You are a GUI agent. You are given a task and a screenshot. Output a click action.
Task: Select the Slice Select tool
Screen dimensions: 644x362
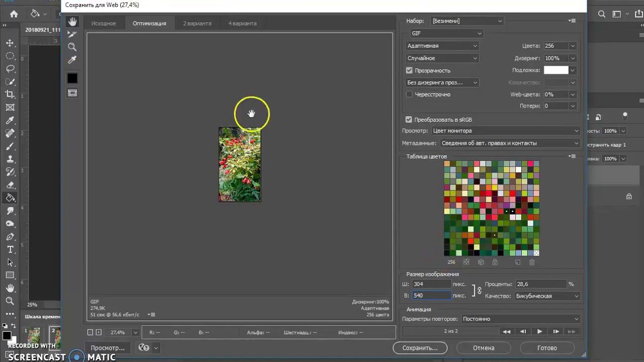click(72, 34)
